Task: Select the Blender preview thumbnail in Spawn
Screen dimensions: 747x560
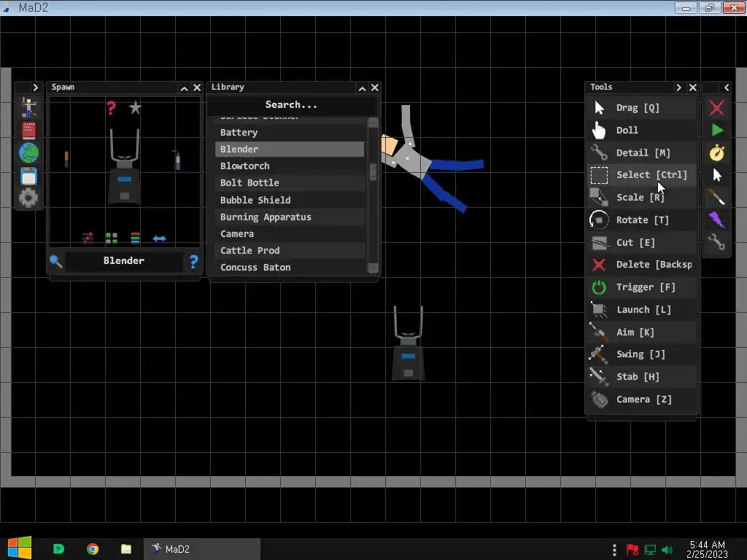Action: (124, 167)
